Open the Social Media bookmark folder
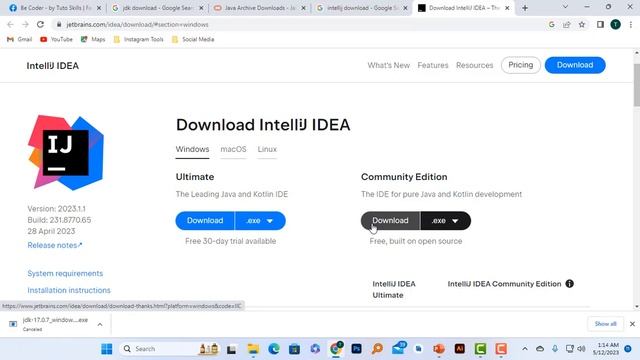This screenshot has height=360, width=640. pos(193,39)
